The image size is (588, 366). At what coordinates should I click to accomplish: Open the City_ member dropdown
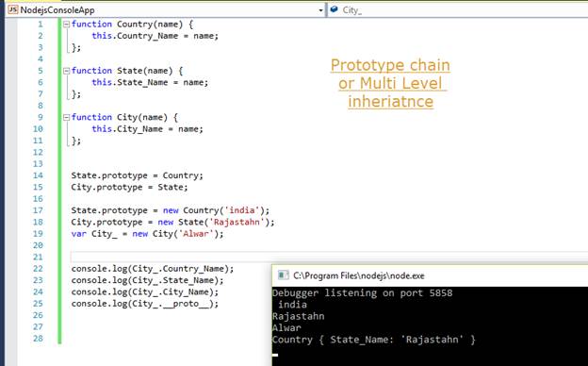point(459,10)
